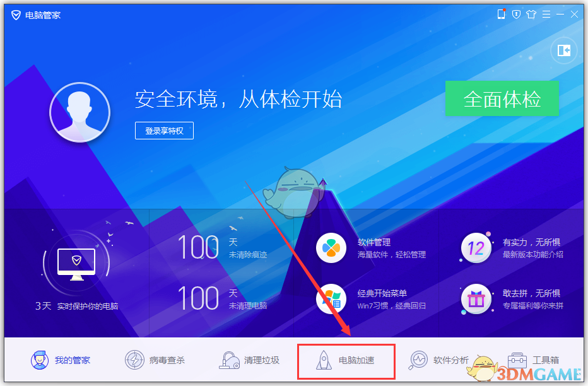Open 软件管理 colorful clover icon
The image size is (588, 386).
pos(331,248)
